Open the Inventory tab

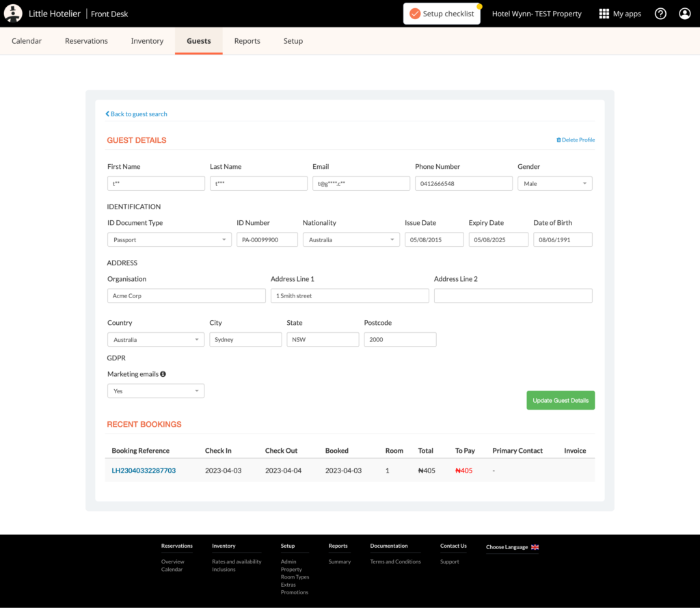(x=147, y=41)
